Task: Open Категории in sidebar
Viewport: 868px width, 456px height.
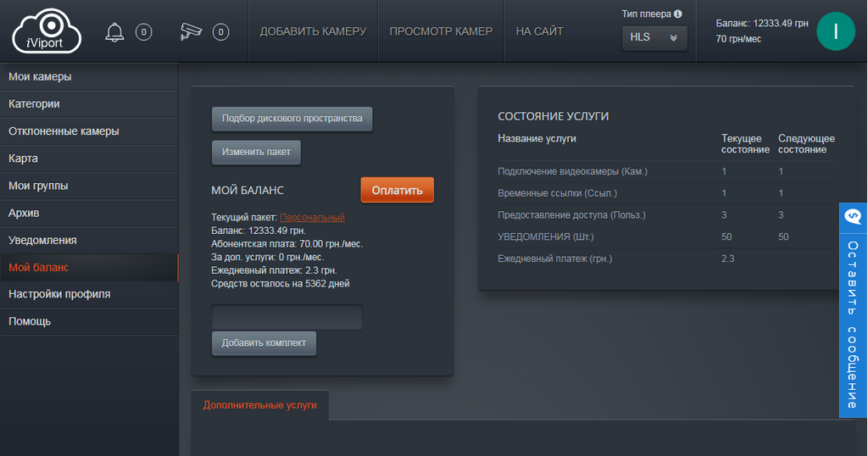Action: pyautogui.click(x=89, y=104)
